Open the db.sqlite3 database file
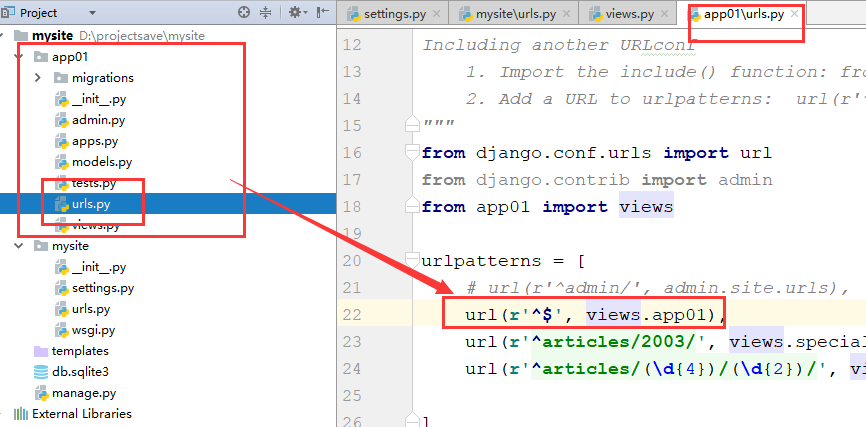The height and width of the screenshot is (427, 866). tap(80, 372)
